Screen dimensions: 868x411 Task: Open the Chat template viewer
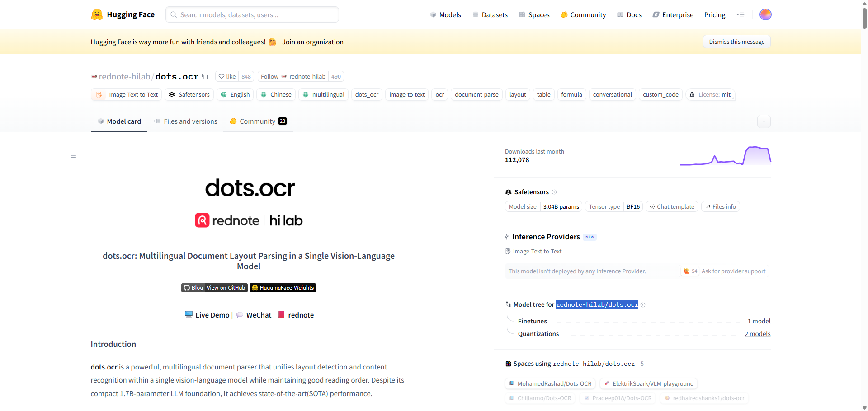pyautogui.click(x=672, y=206)
